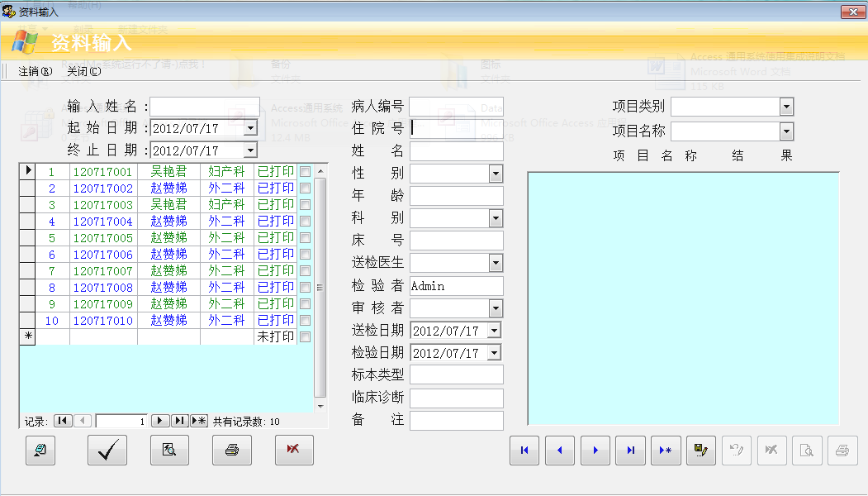The image size is (868, 496).
Task: Tick the checkbox for record 120717005
Action: pyautogui.click(x=305, y=238)
